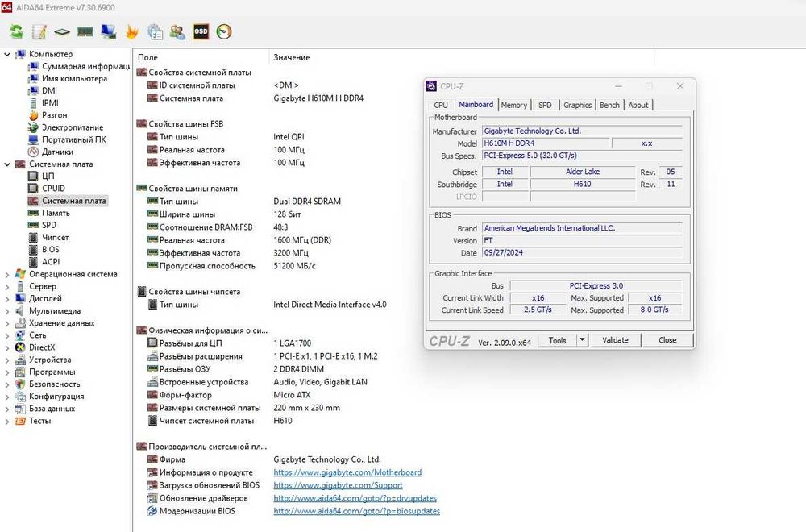Open the Tools dropdown arrow in CPU-Z
The image size is (806, 532).
coord(583,340)
